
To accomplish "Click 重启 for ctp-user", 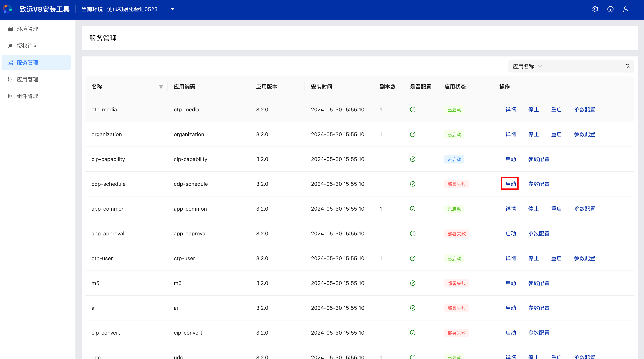I will click(556, 258).
